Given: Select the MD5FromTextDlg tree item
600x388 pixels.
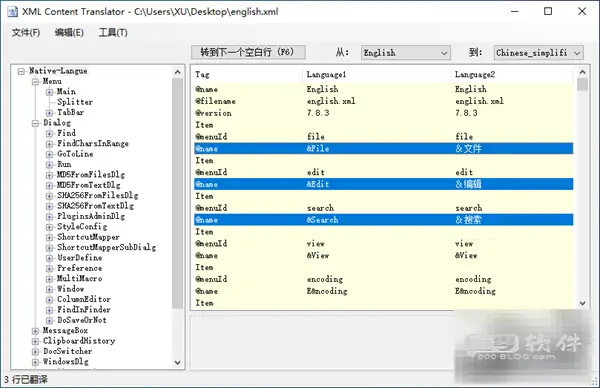Looking at the screenshot, I should tap(89, 185).
